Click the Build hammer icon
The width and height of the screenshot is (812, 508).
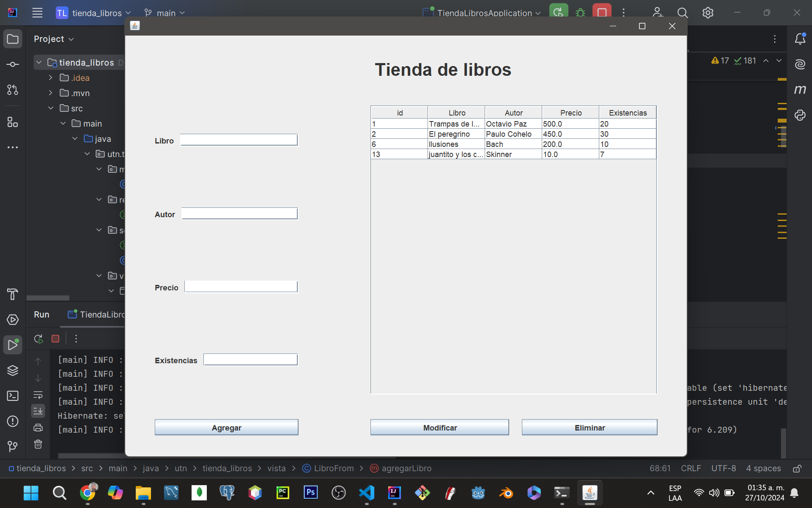13,294
